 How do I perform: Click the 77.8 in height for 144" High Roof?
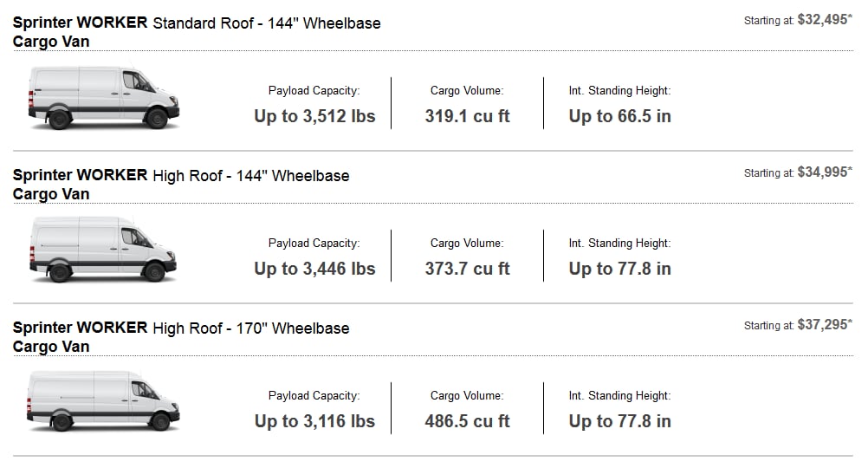[620, 268]
